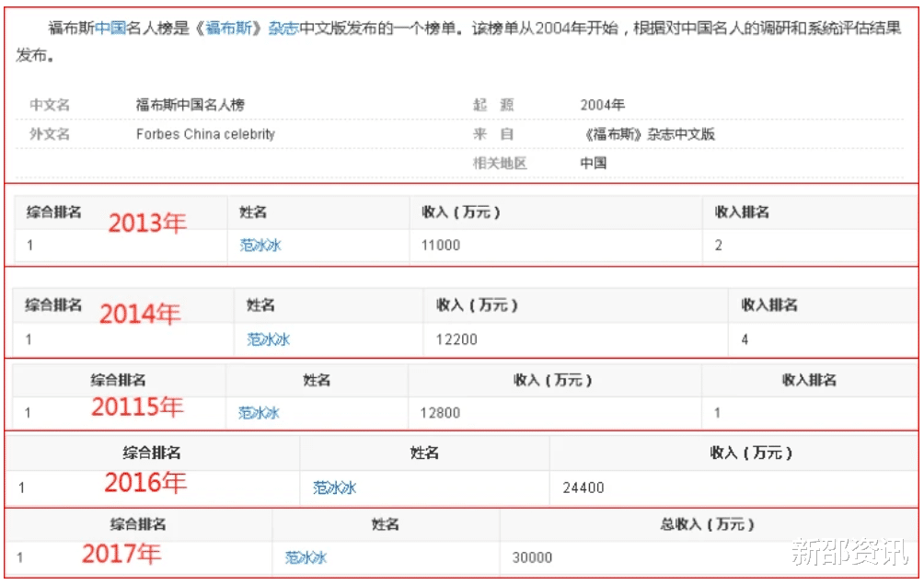Image resolution: width=924 pixels, height=585 pixels.
Task: Click the 收入排名 header in the 20115年 table
Action: pos(809,380)
